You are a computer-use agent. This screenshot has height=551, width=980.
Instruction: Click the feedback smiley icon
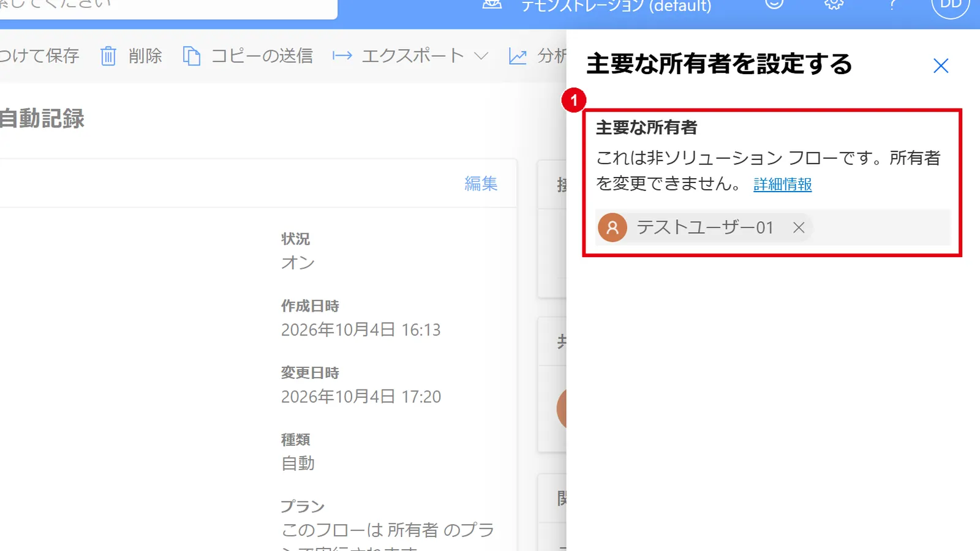tap(774, 3)
